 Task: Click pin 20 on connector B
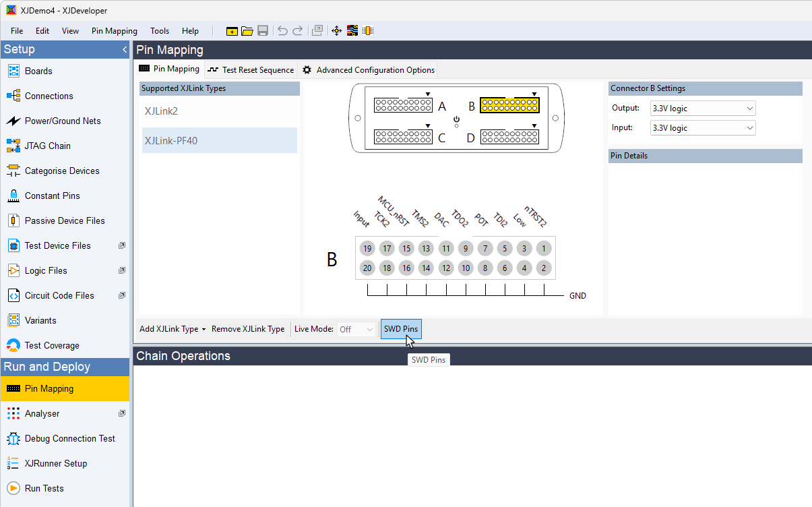click(x=367, y=268)
